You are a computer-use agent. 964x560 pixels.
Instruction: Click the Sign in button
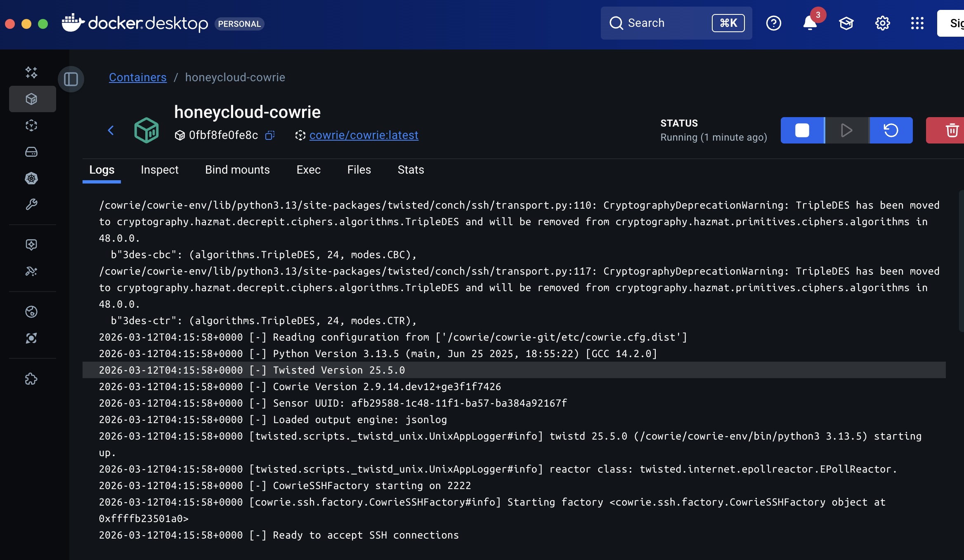click(x=951, y=23)
